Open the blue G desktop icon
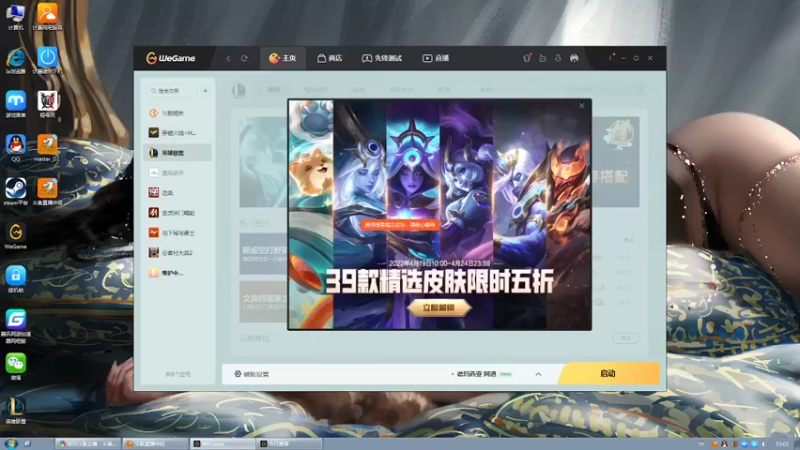800x450 pixels. pyautogui.click(x=15, y=326)
